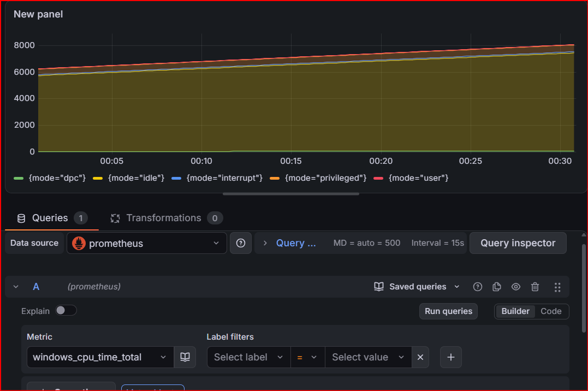Open metrics browser book icon
This screenshot has height=391, width=588.
(185, 357)
